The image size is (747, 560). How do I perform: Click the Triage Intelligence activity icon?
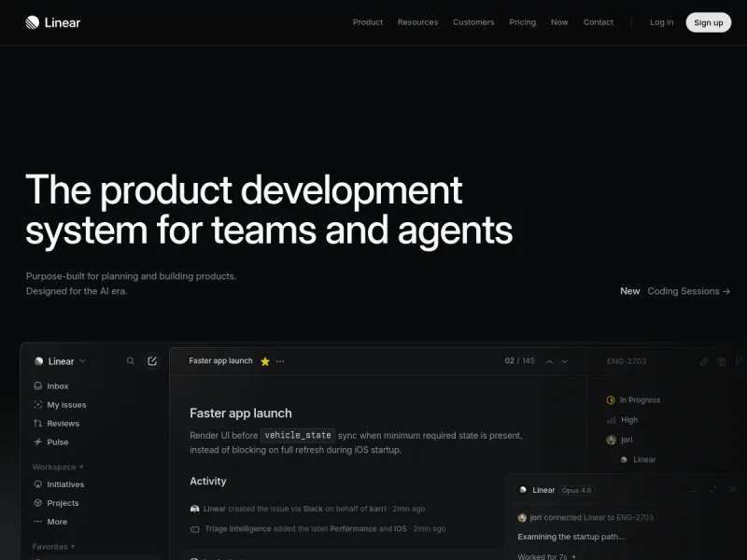[x=195, y=529]
